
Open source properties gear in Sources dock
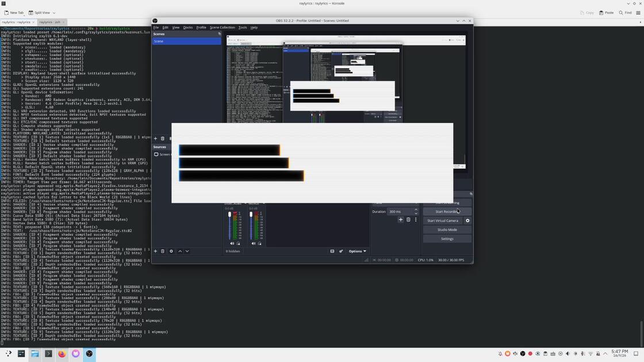[171, 251]
